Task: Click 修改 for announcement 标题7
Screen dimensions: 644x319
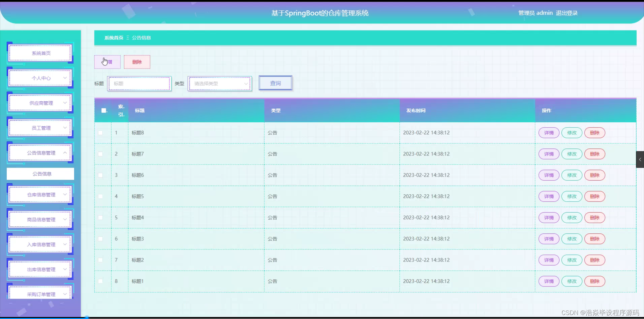Action: 572,154
